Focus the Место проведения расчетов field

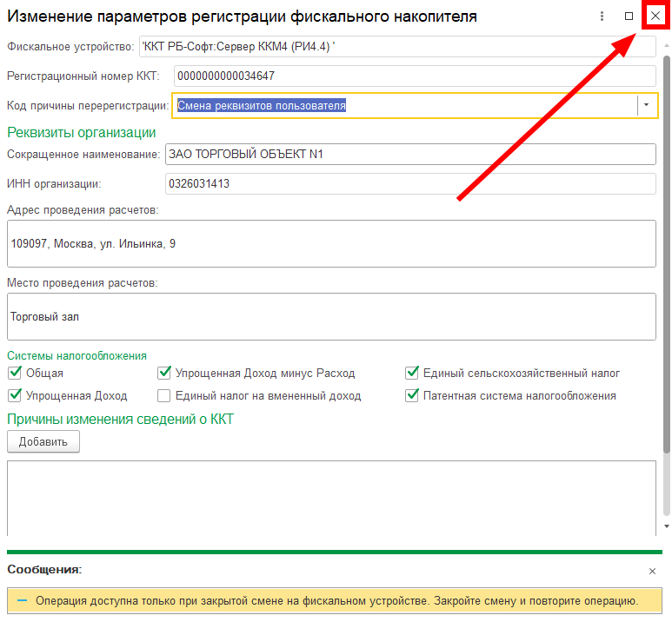[x=330, y=317]
